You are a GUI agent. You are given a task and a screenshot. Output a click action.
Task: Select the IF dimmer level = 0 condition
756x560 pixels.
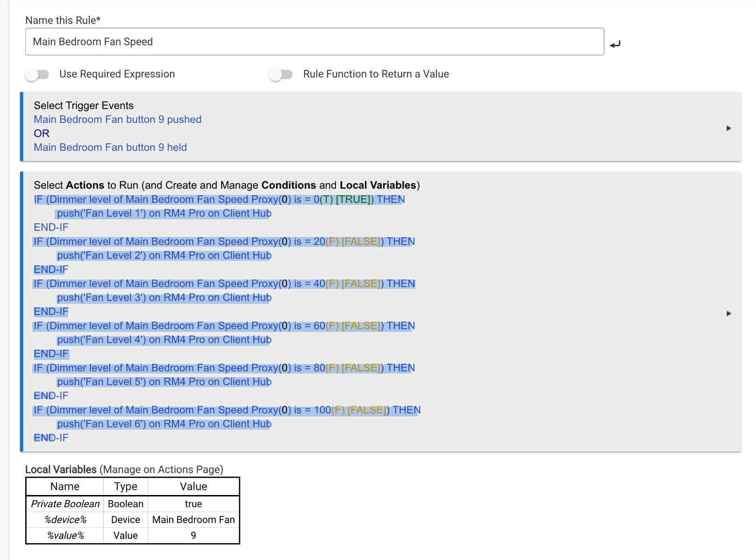click(x=219, y=200)
